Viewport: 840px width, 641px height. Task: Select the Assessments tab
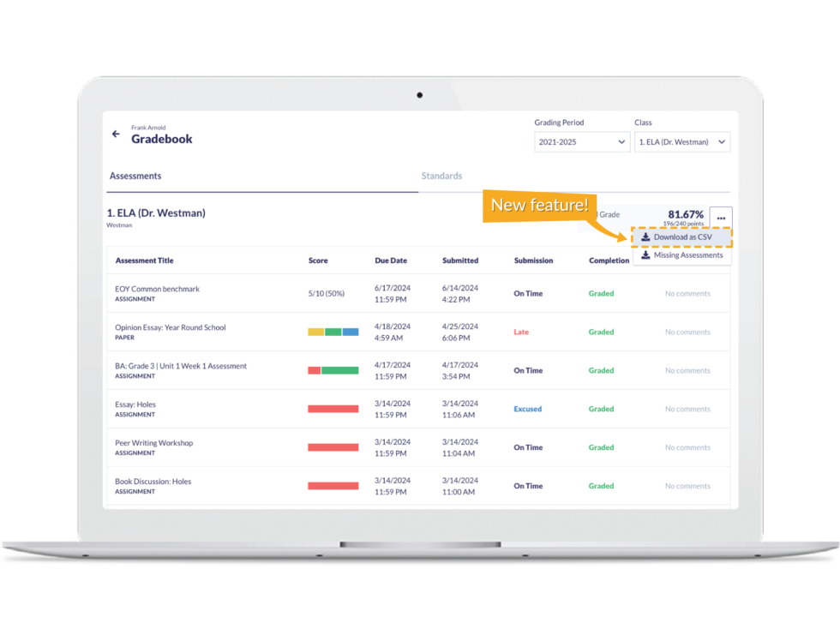click(x=135, y=177)
